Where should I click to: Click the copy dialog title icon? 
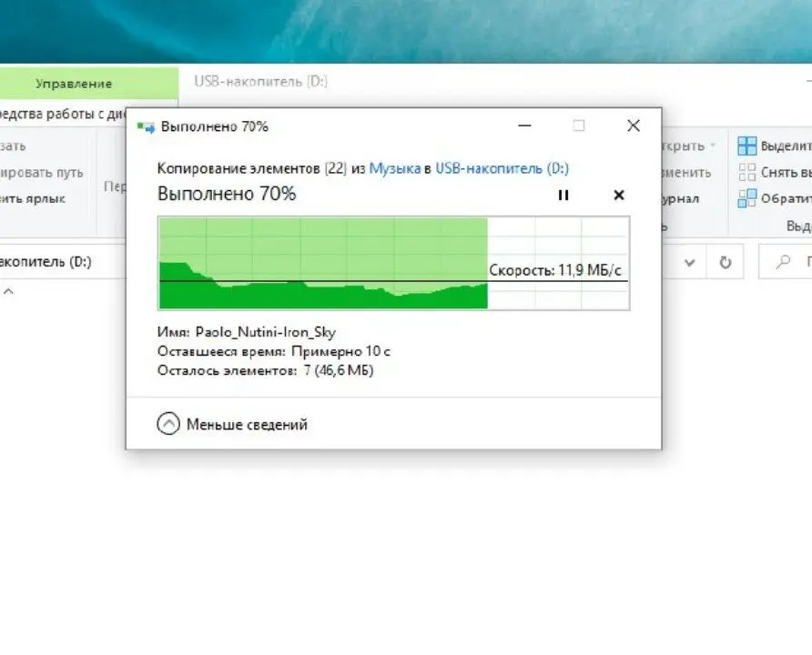146,127
